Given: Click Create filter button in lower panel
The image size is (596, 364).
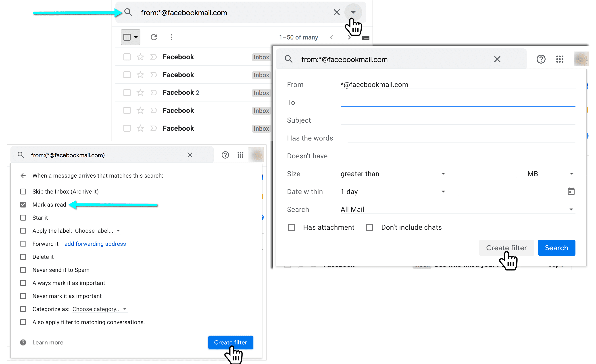Looking at the screenshot, I should (230, 342).
